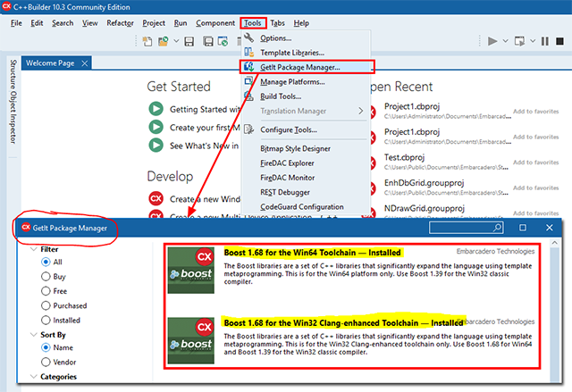Select the Free filter radio button
572x392 pixels.
click(46, 291)
